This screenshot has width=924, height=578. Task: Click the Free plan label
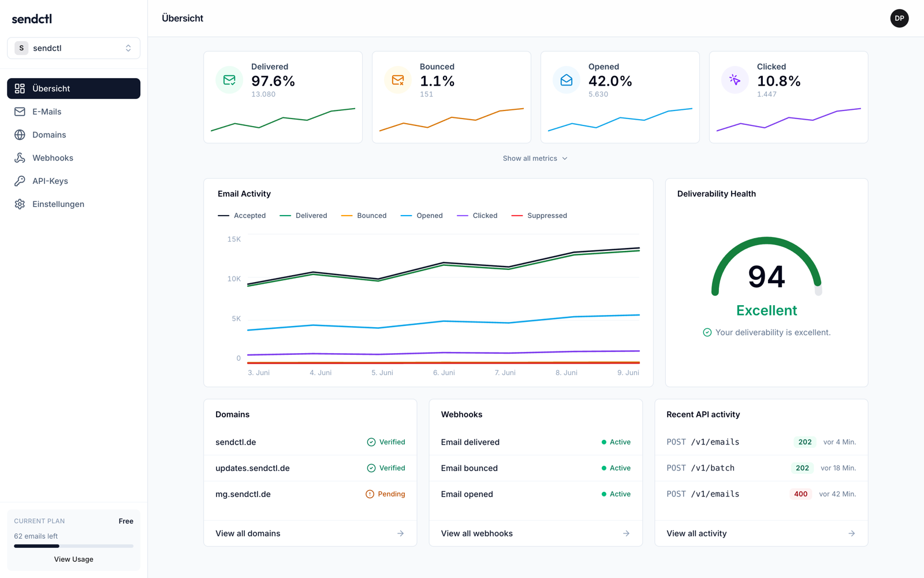pos(126,521)
